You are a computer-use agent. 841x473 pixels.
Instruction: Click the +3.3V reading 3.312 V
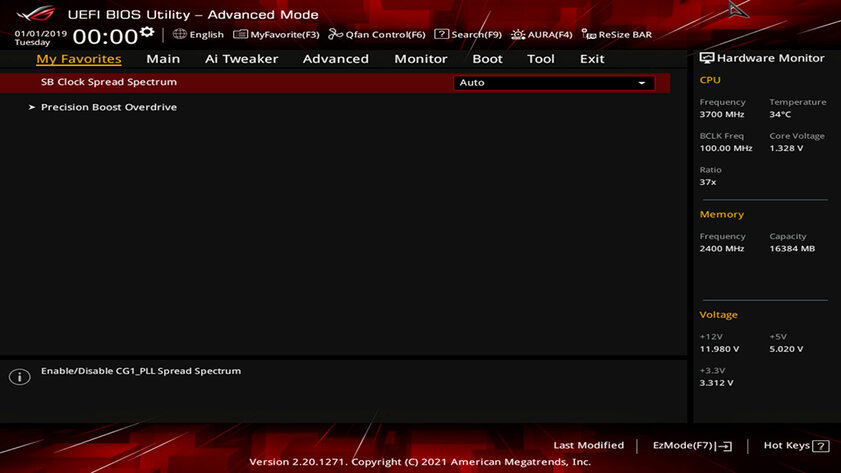(x=716, y=382)
